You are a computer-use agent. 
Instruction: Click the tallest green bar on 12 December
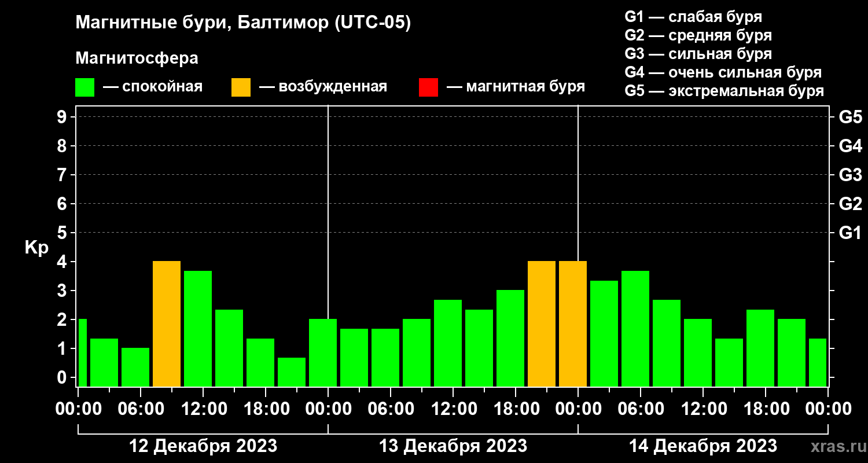198,328
